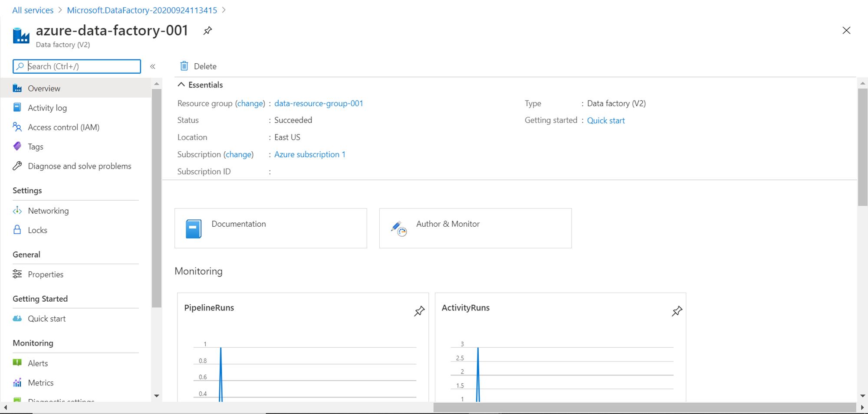Select Access control (IAM) in sidebar

tap(63, 127)
